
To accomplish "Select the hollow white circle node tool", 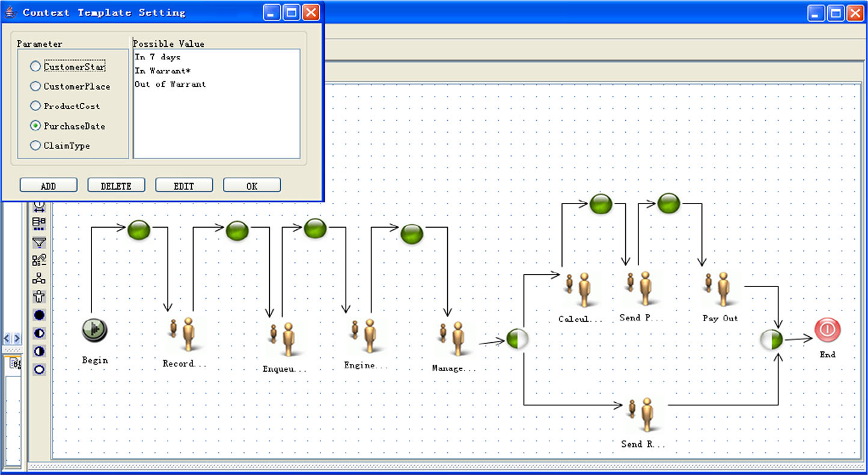I will 39,369.
